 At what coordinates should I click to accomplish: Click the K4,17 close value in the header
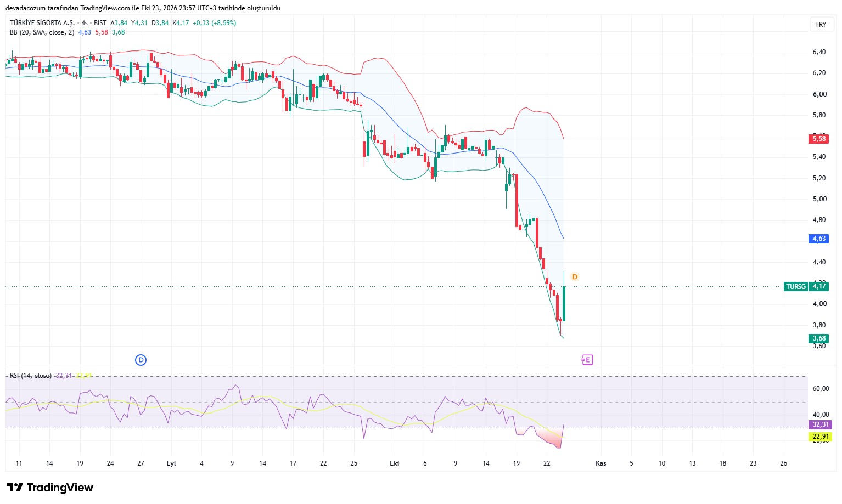pyautogui.click(x=181, y=23)
